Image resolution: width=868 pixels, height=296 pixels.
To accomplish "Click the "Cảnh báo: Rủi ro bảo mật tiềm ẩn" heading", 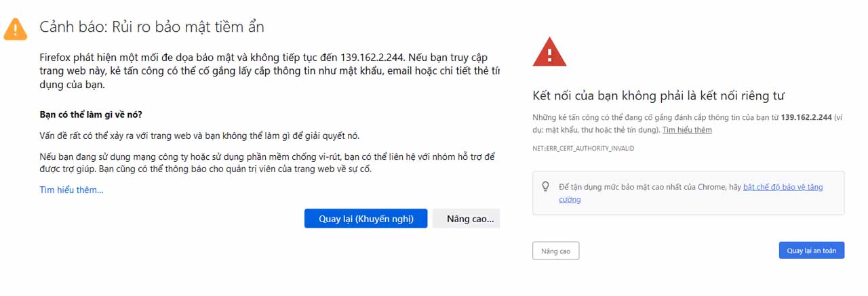I will 152,27.
